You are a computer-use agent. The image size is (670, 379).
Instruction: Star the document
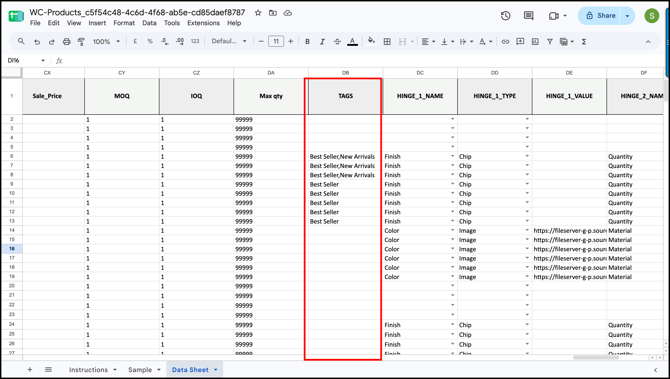click(258, 13)
